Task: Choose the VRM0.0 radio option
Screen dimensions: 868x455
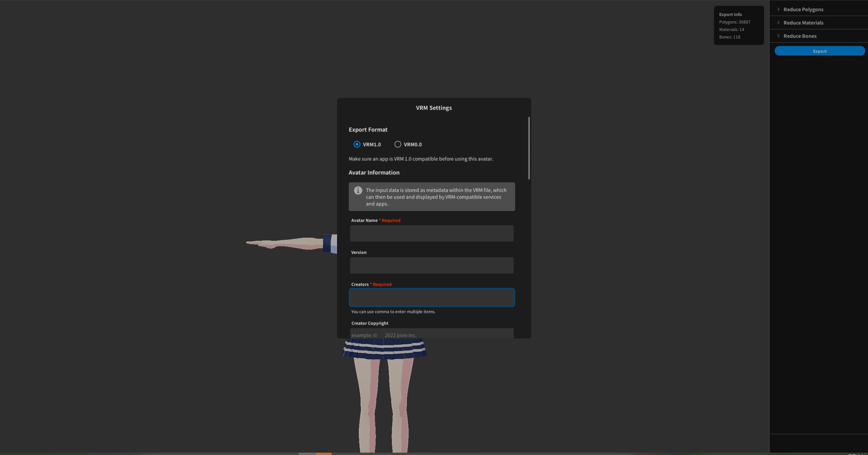Action: tap(398, 144)
